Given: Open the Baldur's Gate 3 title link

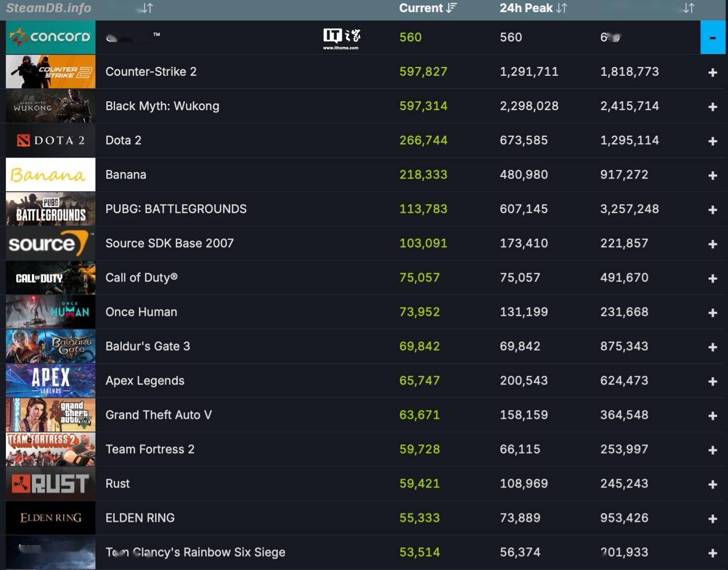Looking at the screenshot, I should click(148, 346).
